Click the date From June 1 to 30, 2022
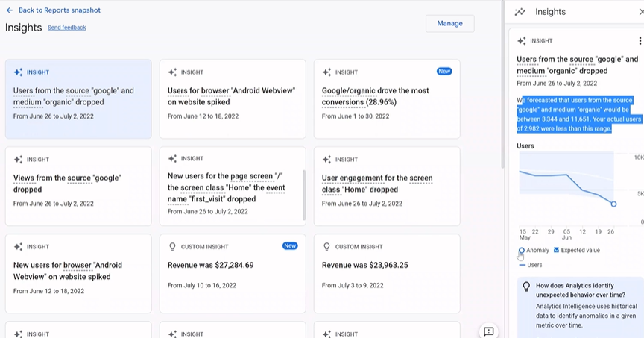Image resolution: width=644 pixels, height=338 pixels. pos(356,116)
